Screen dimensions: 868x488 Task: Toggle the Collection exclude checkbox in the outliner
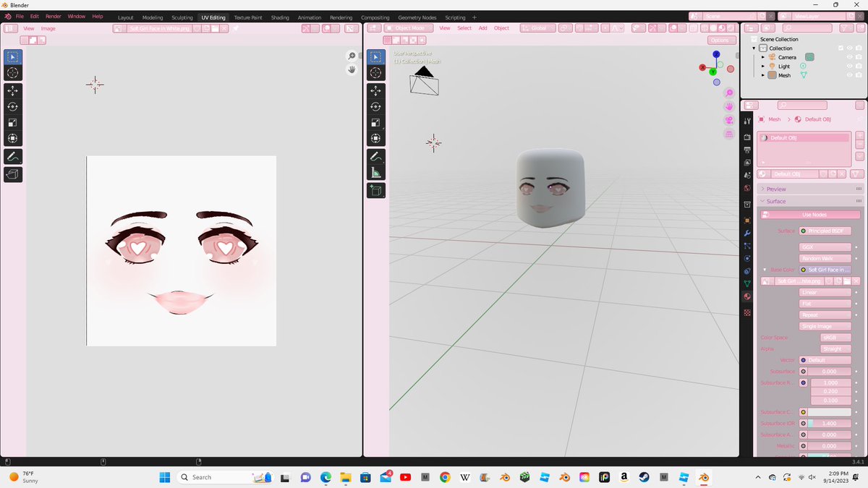[841, 48]
